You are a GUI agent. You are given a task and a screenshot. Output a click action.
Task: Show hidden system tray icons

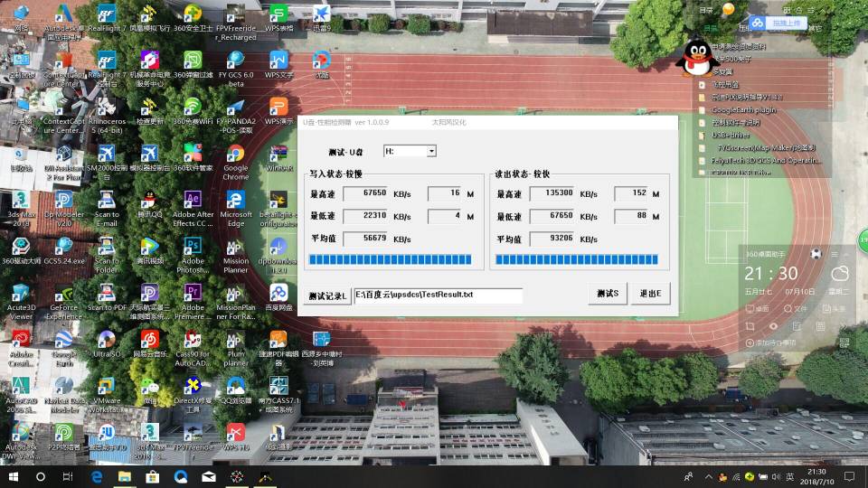[708, 476]
